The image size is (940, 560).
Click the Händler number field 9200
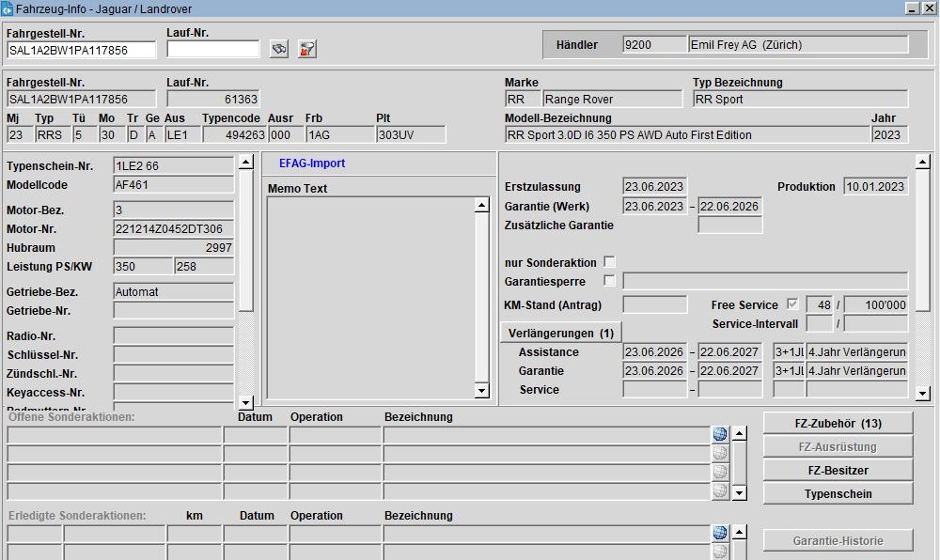click(654, 44)
